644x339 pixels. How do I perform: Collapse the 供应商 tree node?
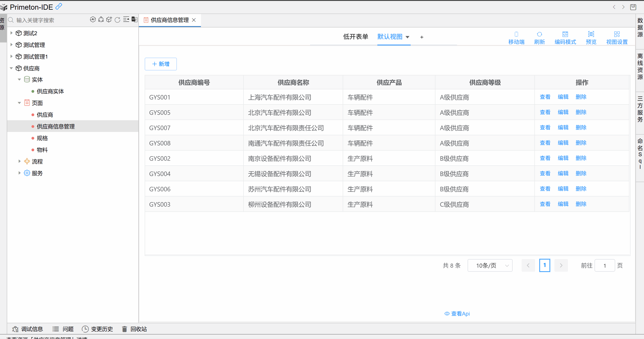[11, 68]
